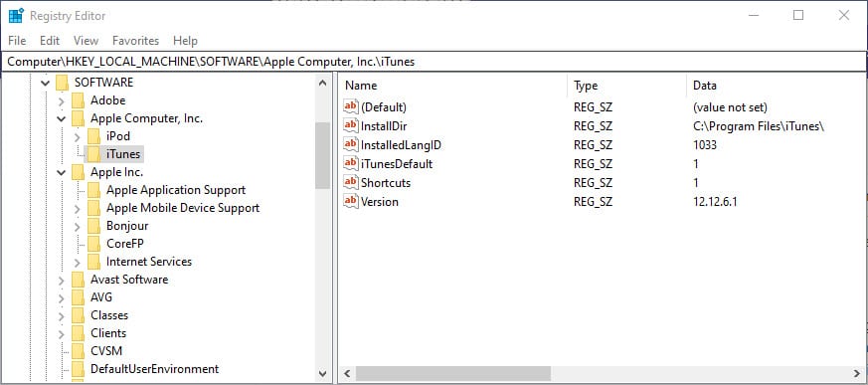The width and height of the screenshot is (868, 385).
Task: Click the Registry Editor app icon in title bar
Action: click(16, 16)
